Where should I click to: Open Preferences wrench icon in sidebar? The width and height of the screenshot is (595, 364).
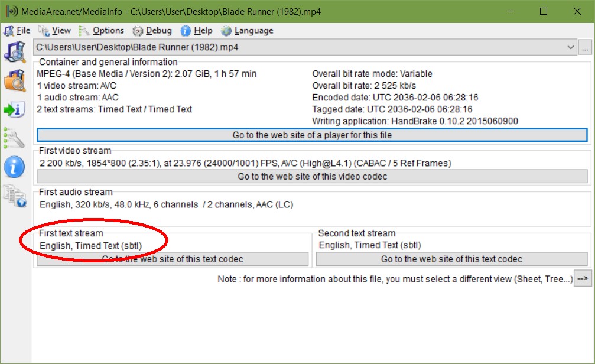tap(14, 138)
